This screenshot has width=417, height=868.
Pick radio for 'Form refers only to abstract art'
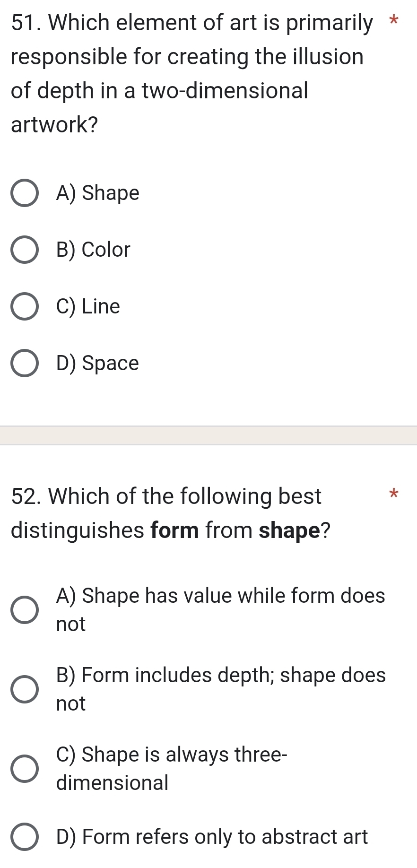[25, 837]
